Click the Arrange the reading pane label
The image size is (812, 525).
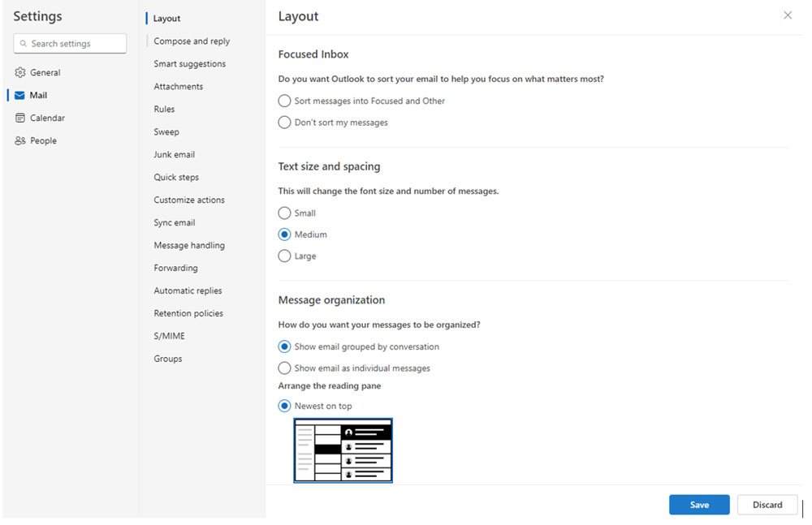pyautogui.click(x=330, y=385)
